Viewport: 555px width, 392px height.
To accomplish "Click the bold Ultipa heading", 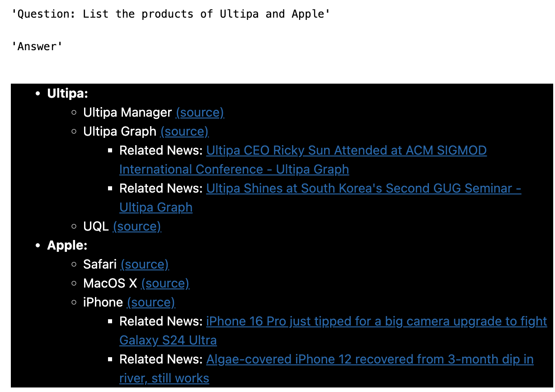I will 67,94.
